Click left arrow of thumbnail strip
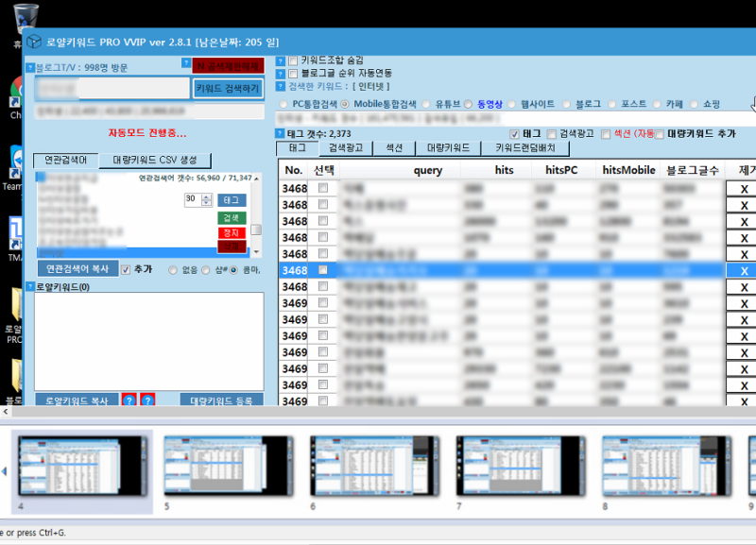 [x=5, y=471]
